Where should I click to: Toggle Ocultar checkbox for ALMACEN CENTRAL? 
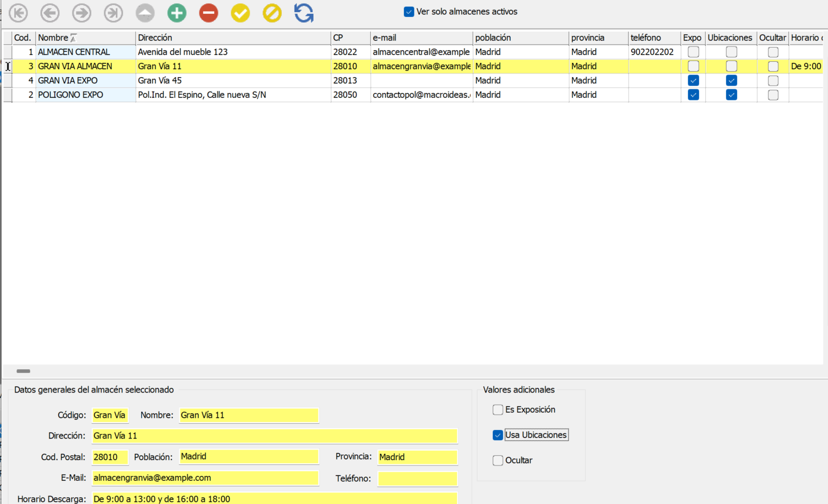tap(773, 52)
